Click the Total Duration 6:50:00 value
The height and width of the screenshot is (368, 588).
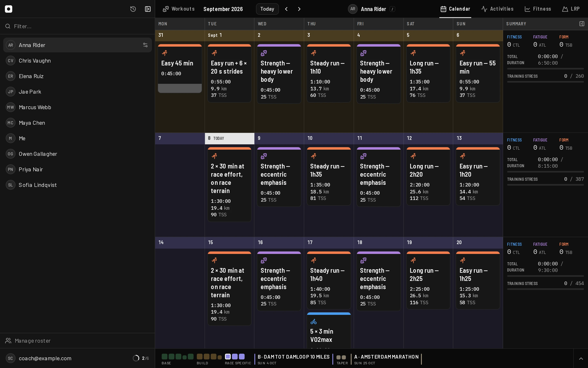548,63
